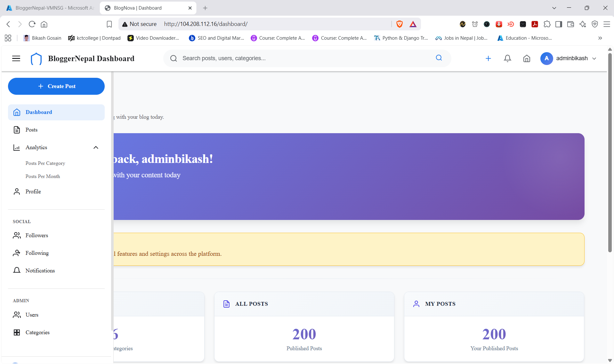Click the BloggerNepal logo icon
The image size is (614, 364).
pyautogui.click(x=36, y=59)
